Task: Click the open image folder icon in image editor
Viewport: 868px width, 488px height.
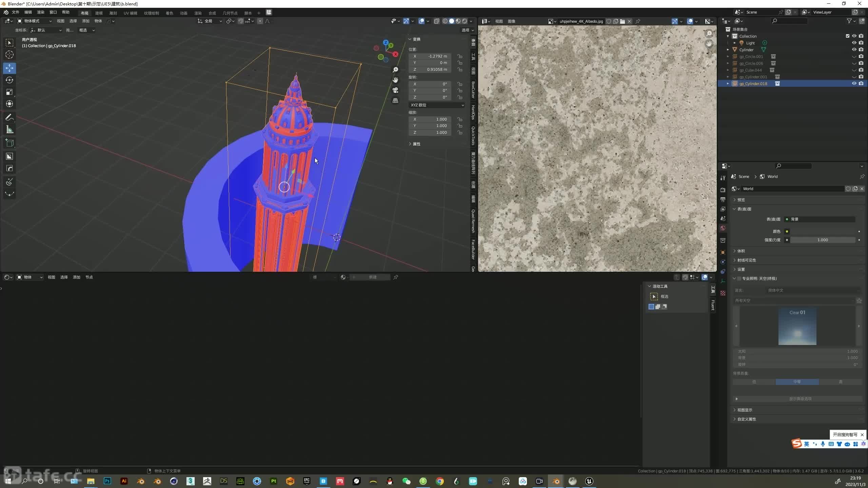Action: coord(623,21)
